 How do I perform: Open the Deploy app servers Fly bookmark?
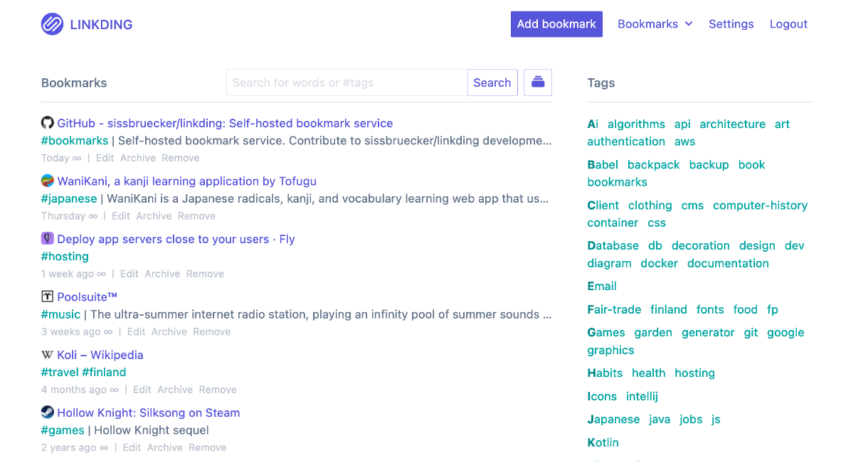pyautogui.click(x=176, y=239)
